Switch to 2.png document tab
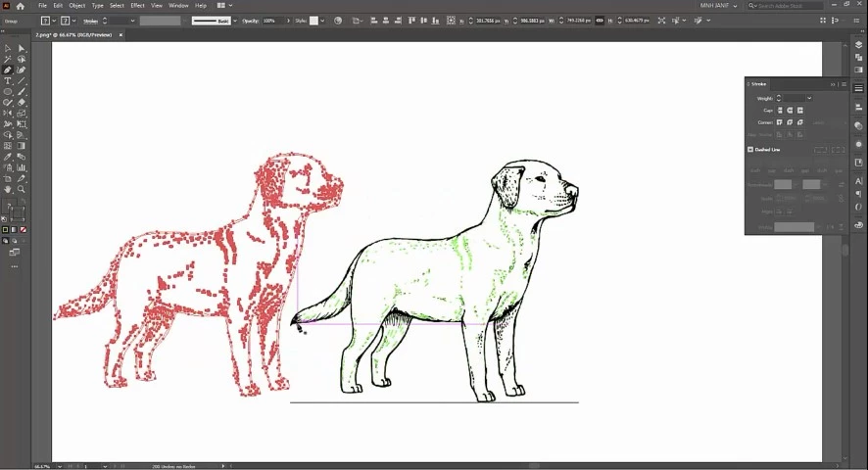The width and height of the screenshot is (868, 470). pos(73,35)
